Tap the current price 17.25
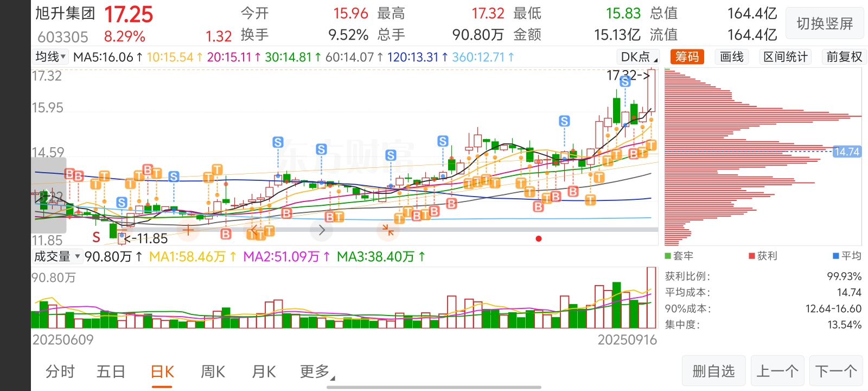This screenshot has height=391, width=868. pos(129,15)
